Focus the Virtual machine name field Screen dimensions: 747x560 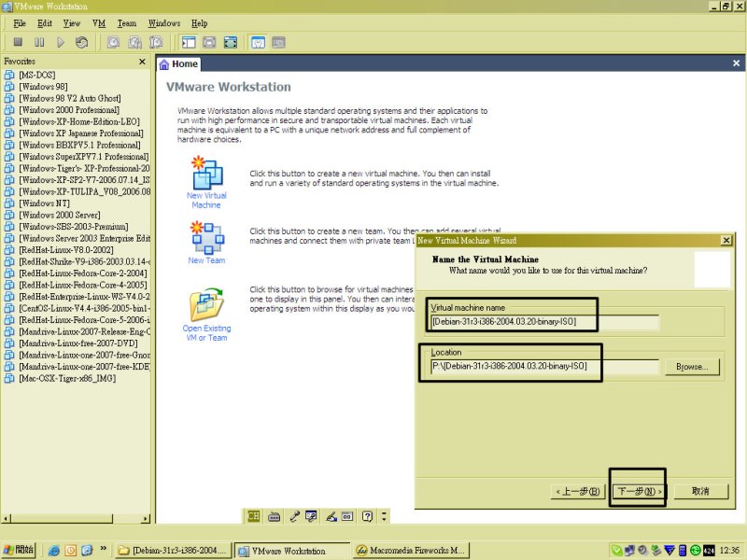point(544,322)
